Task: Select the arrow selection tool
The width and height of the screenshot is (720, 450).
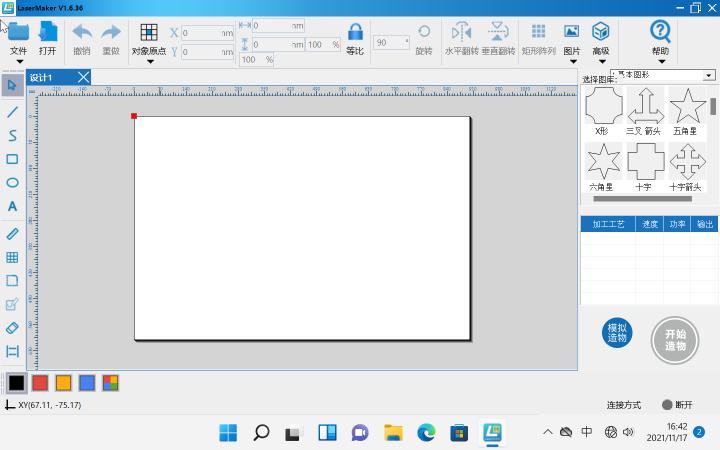Action: [x=12, y=85]
